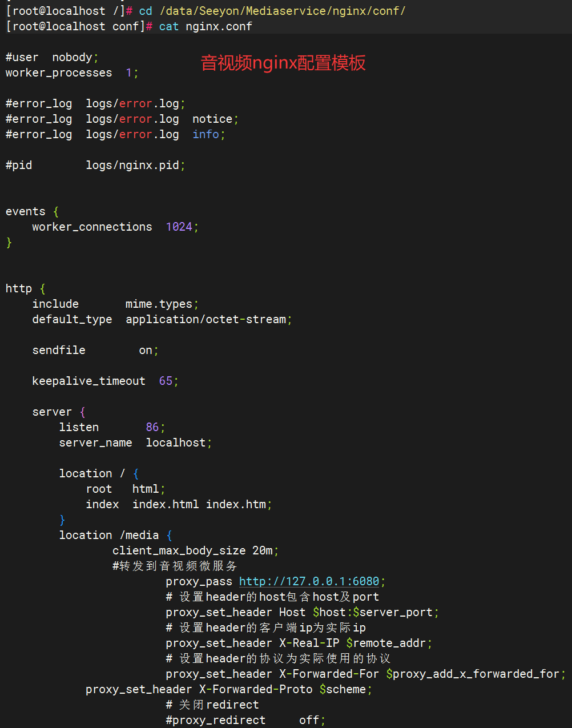Click the 'listen 86;' line
The width and height of the screenshot is (572, 728).
pyautogui.click(x=112, y=427)
